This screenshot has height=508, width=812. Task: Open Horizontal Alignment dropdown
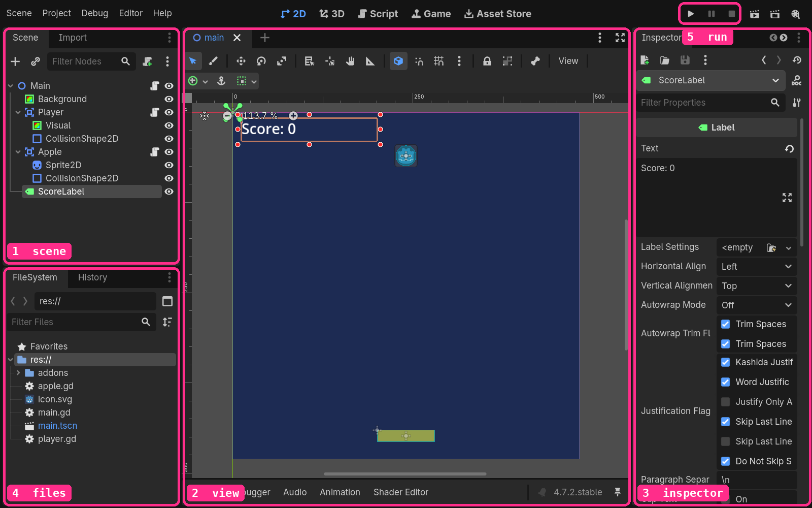tap(757, 267)
